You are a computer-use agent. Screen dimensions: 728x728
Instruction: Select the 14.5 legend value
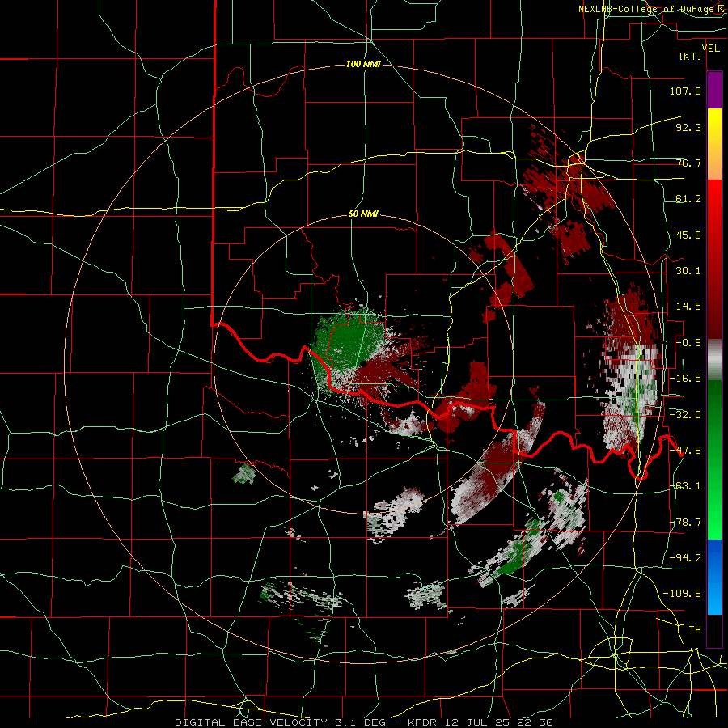click(688, 307)
